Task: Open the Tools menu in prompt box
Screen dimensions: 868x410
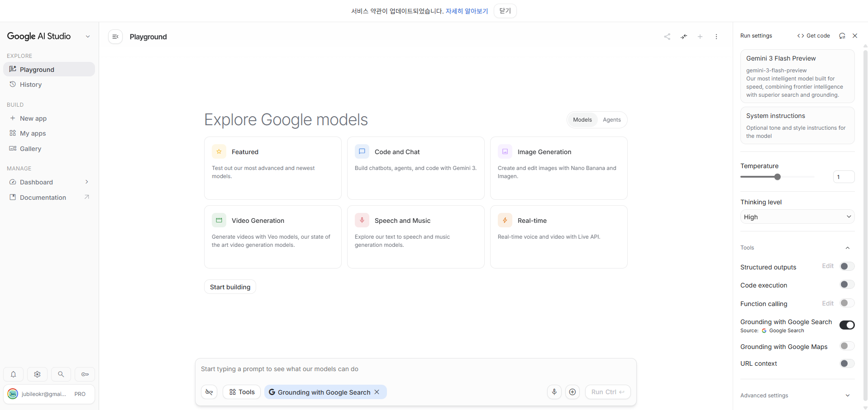Action: click(x=242, y=392)
